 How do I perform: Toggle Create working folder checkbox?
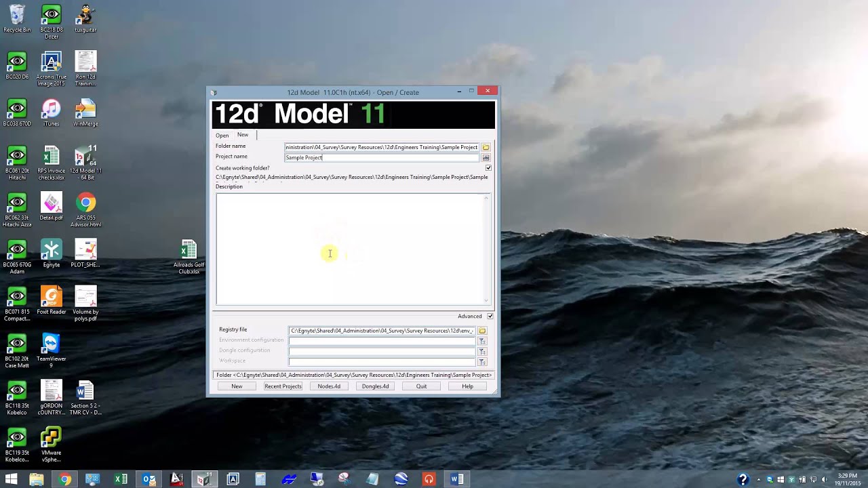488,167
